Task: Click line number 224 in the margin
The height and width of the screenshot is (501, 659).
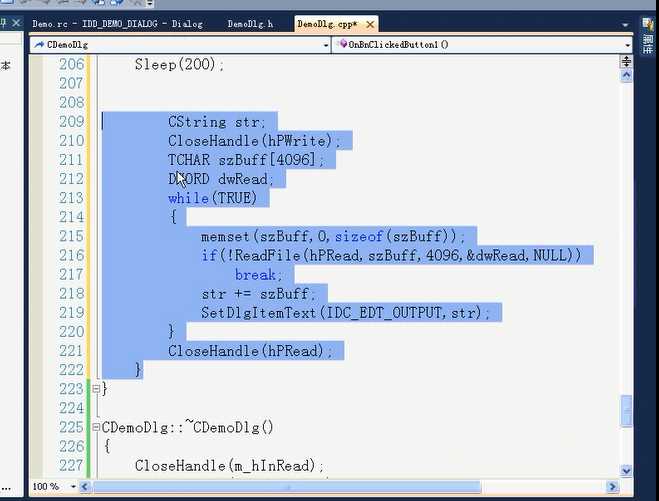Action: (71, 408)
